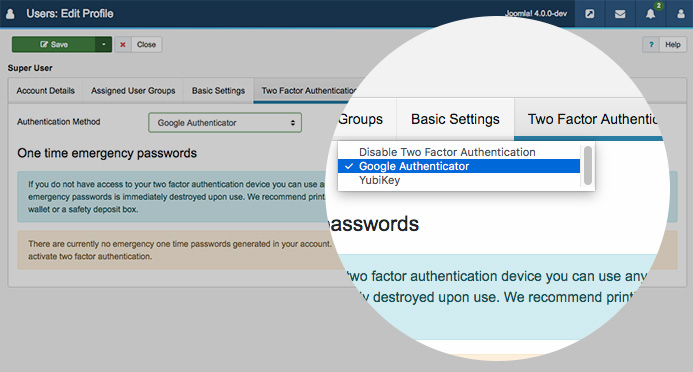Image resolution: width=693 pixels, height=372 pixels.
Task: Click the Help question mark icon
Action: 651,45
